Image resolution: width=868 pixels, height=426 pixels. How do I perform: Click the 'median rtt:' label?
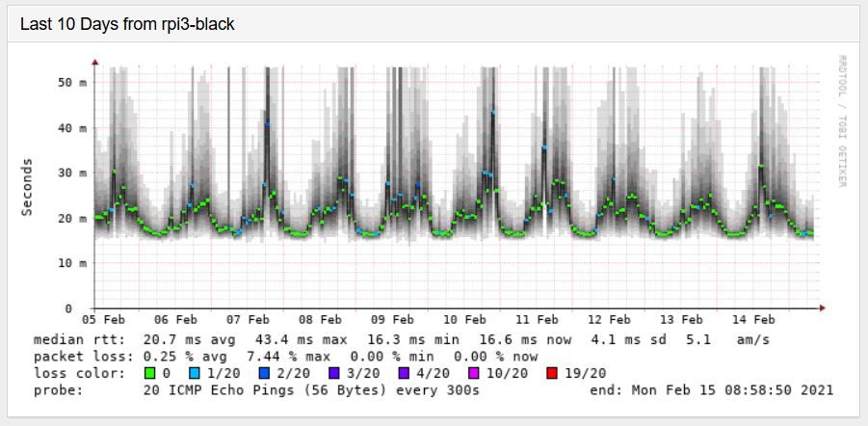[79, 339]
